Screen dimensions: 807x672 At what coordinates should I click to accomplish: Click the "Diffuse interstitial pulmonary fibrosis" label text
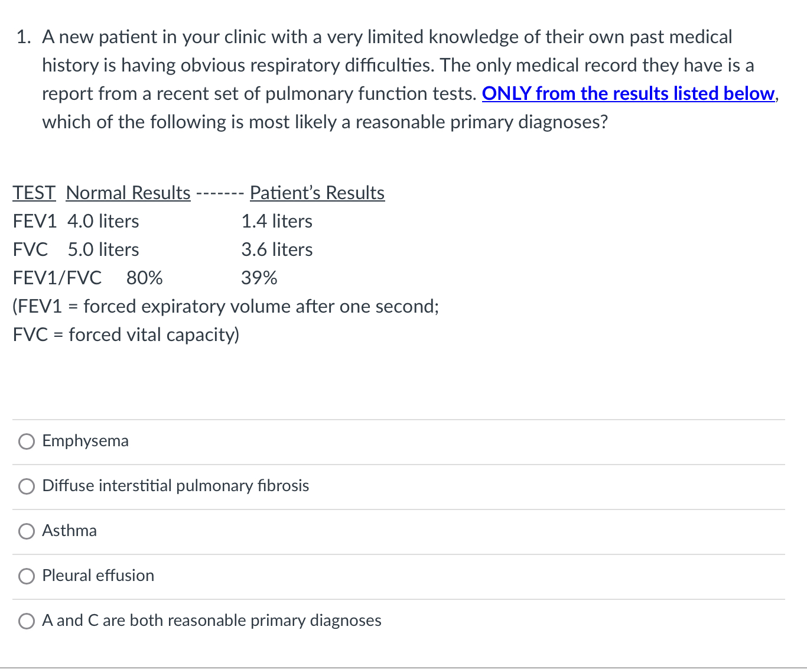175,486
